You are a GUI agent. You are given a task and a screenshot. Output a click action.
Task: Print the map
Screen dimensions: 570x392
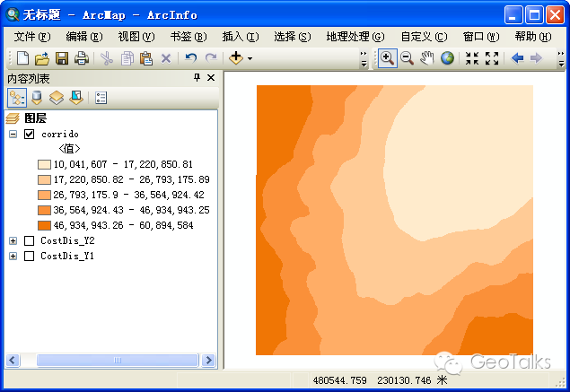click(82, 58)
